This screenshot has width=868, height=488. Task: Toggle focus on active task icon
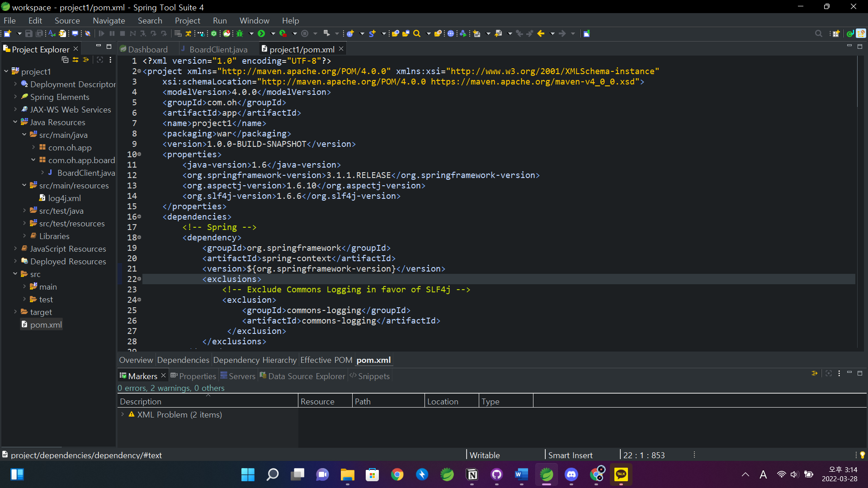[x=100, y=60]
